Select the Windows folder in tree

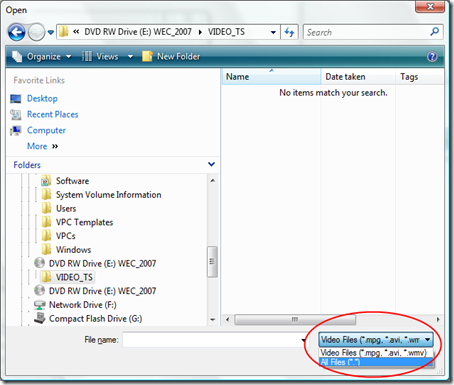[x=73, y=250]
